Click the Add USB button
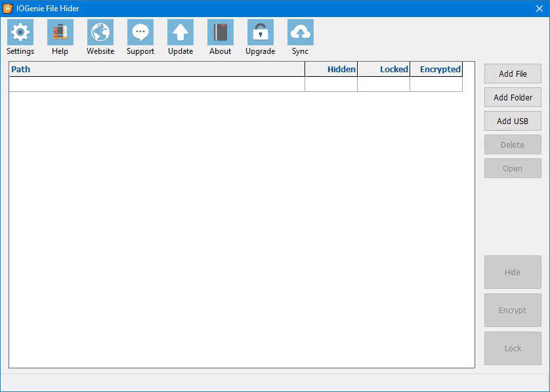550x392 pixels. (x=513, y=121)
